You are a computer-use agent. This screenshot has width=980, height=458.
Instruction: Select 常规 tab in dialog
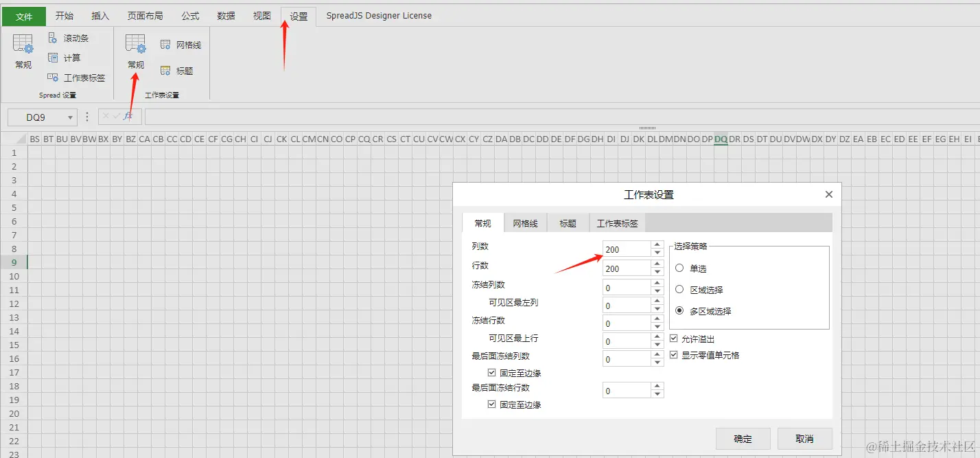click(482, 223)
